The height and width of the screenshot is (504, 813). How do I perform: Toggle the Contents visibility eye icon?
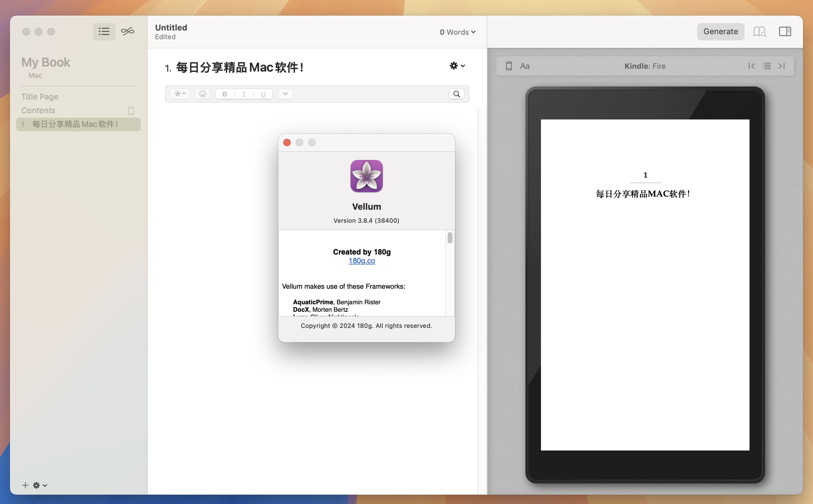[x=131, y=110]
